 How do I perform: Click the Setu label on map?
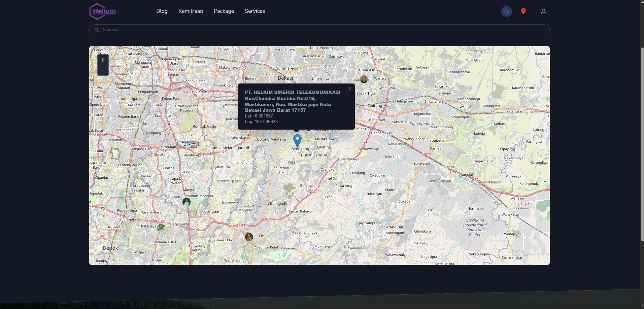pyautogui.click(x=332, y=178)
